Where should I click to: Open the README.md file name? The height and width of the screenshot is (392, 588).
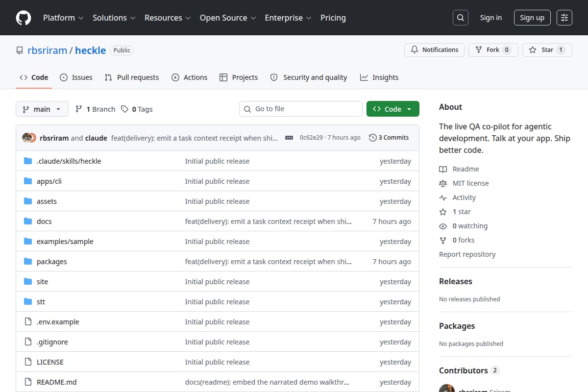click(57, 382)
